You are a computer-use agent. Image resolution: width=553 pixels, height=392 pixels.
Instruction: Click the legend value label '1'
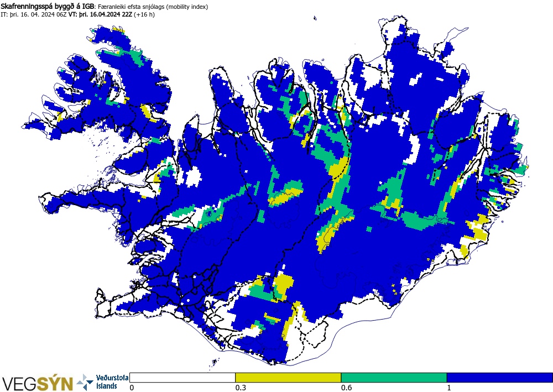point(449,388)
